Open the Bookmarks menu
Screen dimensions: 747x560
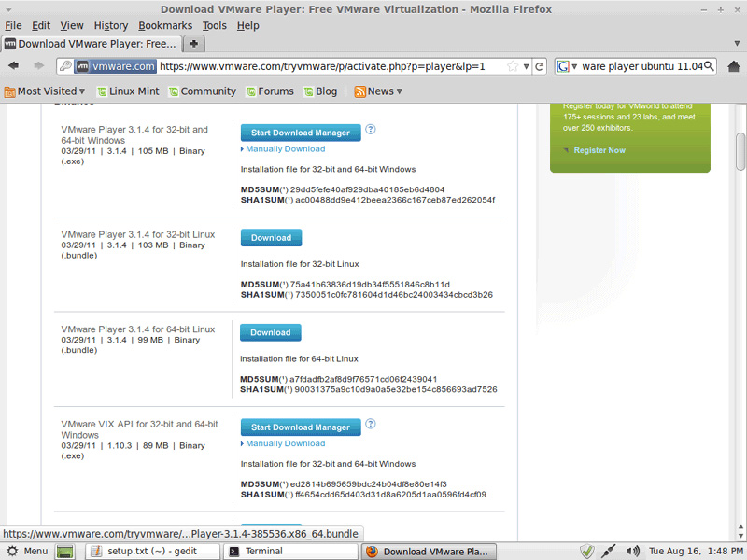165,26
